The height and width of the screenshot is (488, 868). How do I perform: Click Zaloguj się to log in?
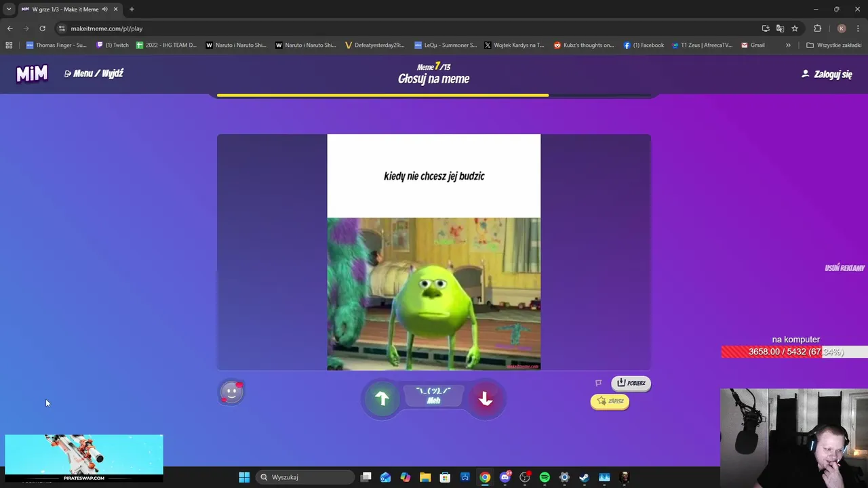point(827,74)
